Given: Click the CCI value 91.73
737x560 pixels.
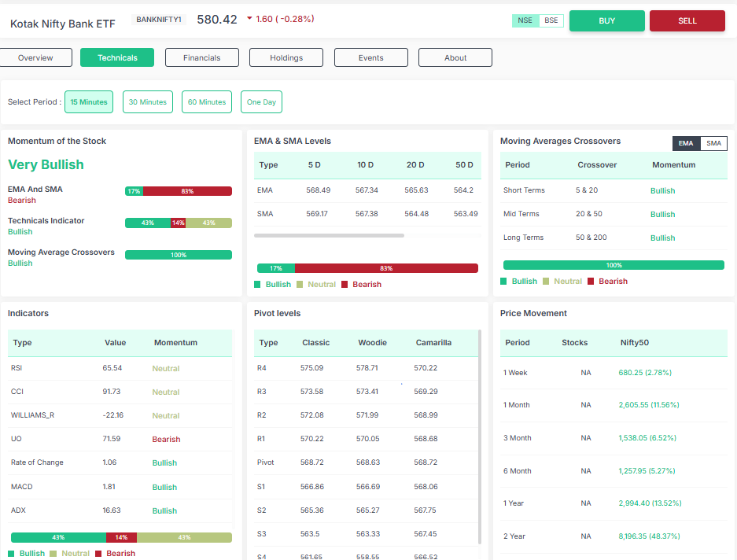Looking at the screenshot, I should point(112,391).
